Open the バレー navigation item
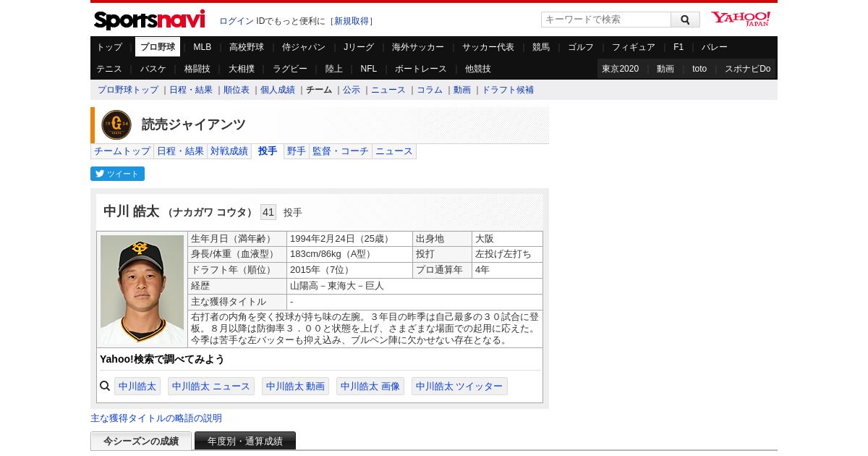Image resolution: width=868 pixels, height=456 pixels. [715, 47]
